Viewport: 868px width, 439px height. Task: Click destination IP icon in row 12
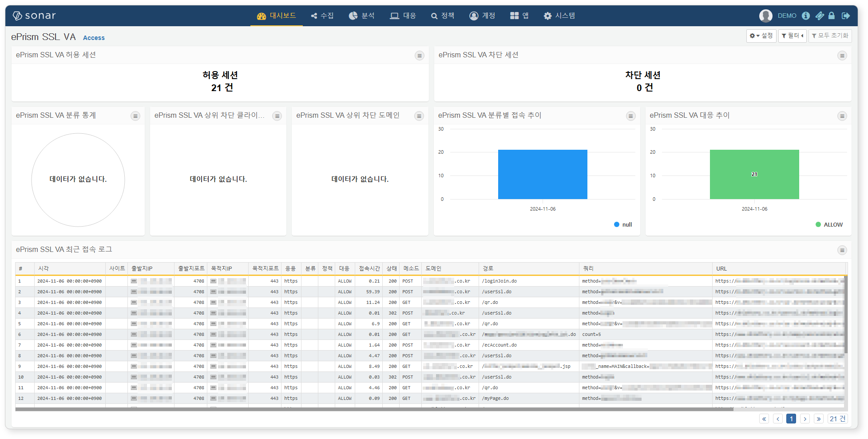pos(214,398)
